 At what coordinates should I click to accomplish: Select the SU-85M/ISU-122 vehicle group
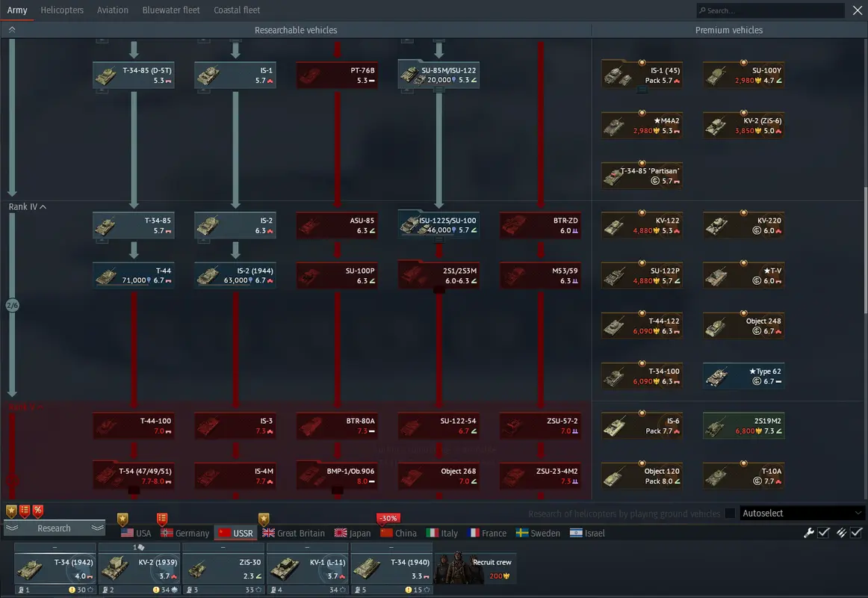point(438,75)
